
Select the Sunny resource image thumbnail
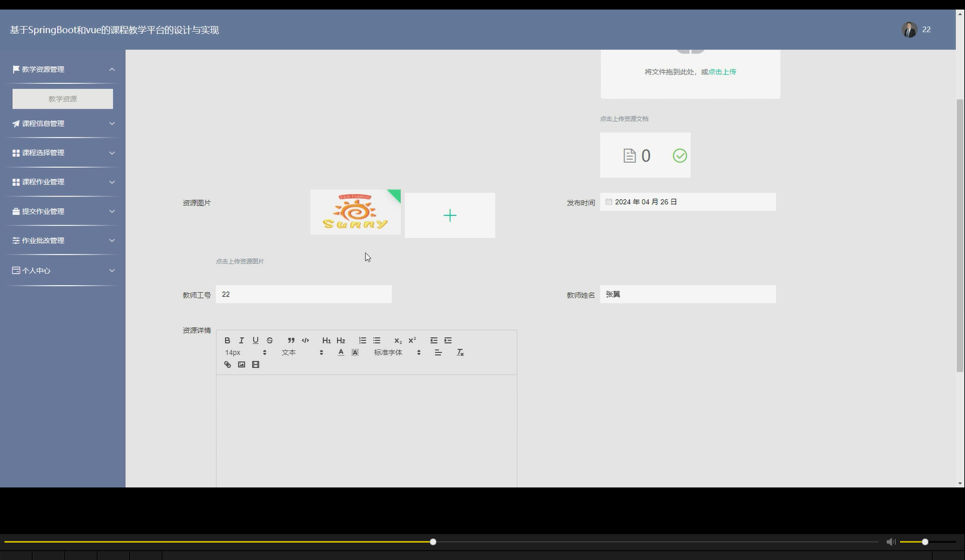355,212
